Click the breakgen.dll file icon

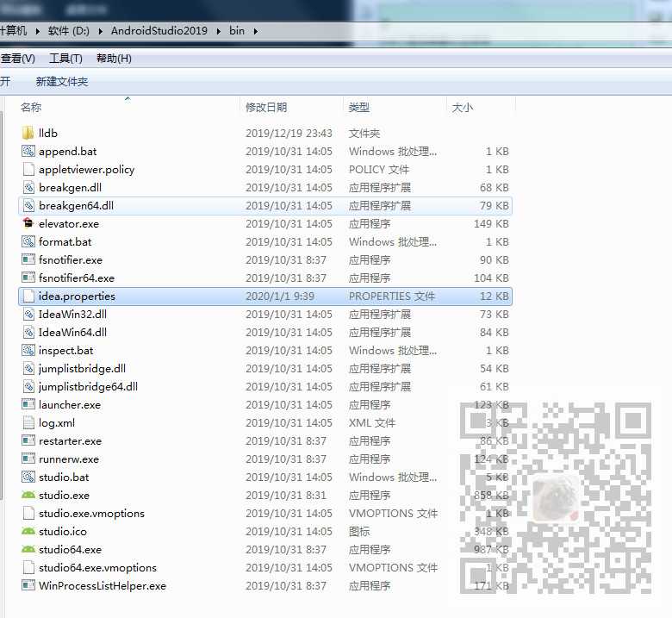click(x=28, y=187)
